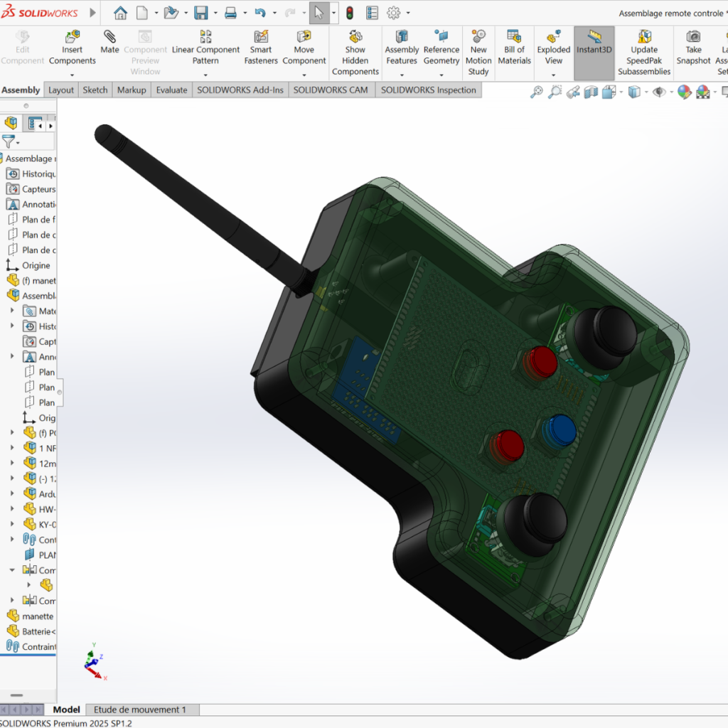This screenshot has height=728, width=728.
Task: Open the Apply Scene dropdown arrow
Action: 715,92
